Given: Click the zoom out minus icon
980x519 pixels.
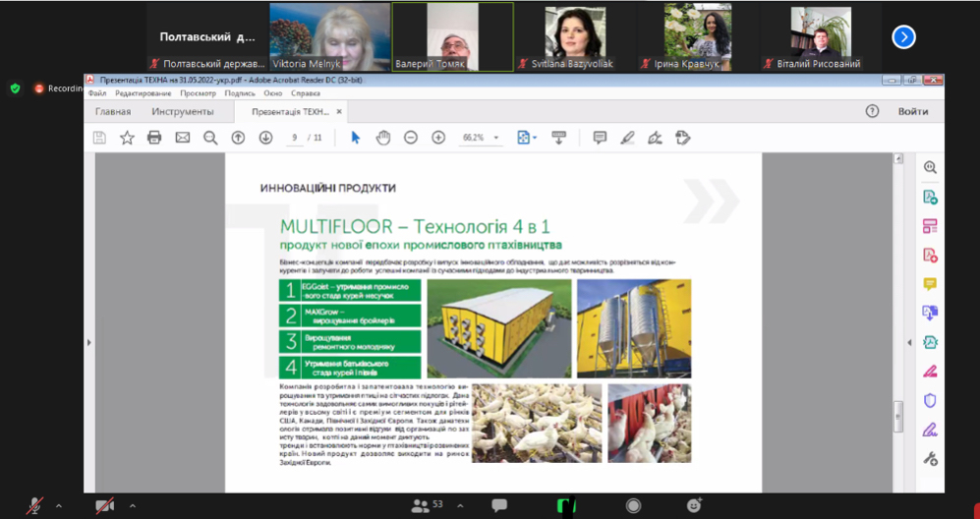Looking at the screenshot, I should click(x=411, y=138).
